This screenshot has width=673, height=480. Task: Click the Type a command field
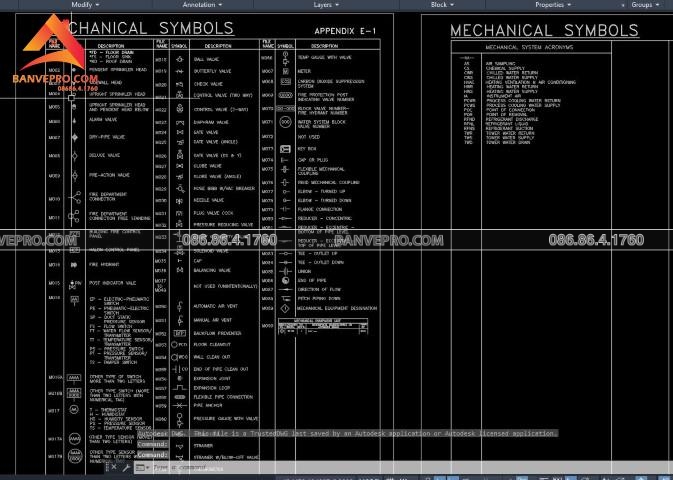(x=403, y=467)
